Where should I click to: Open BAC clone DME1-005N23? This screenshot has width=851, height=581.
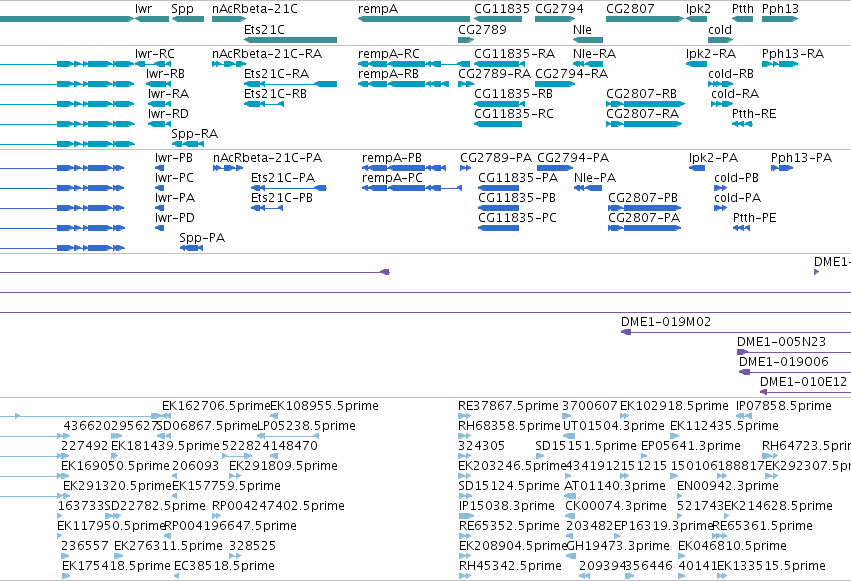[794, 352]
